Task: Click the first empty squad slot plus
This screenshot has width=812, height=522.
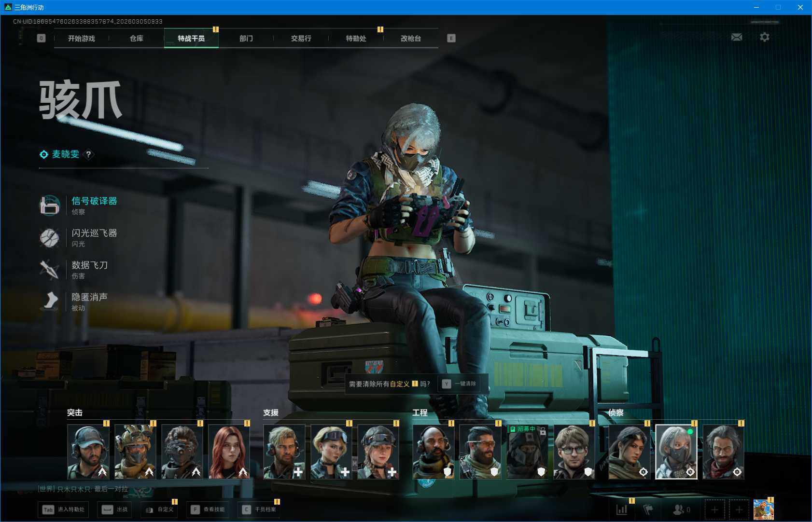Action: coord(715,509)
